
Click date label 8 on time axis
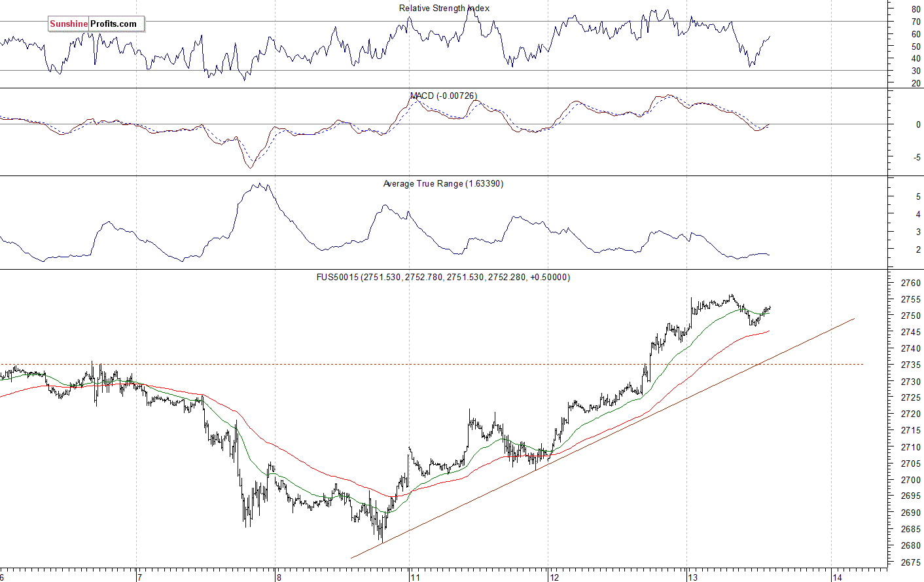coord(279,577)
